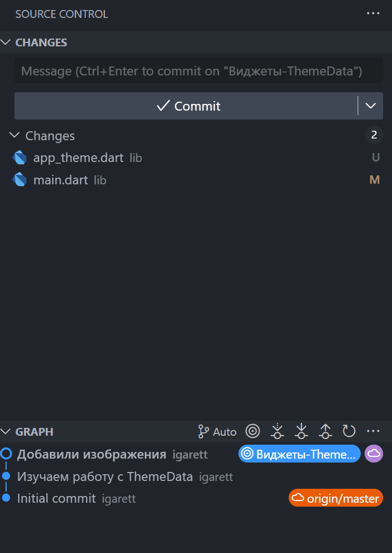The image size is (392, 553).
Task: Open the Commit button dropdown arrow
Action: pos(370,106)
